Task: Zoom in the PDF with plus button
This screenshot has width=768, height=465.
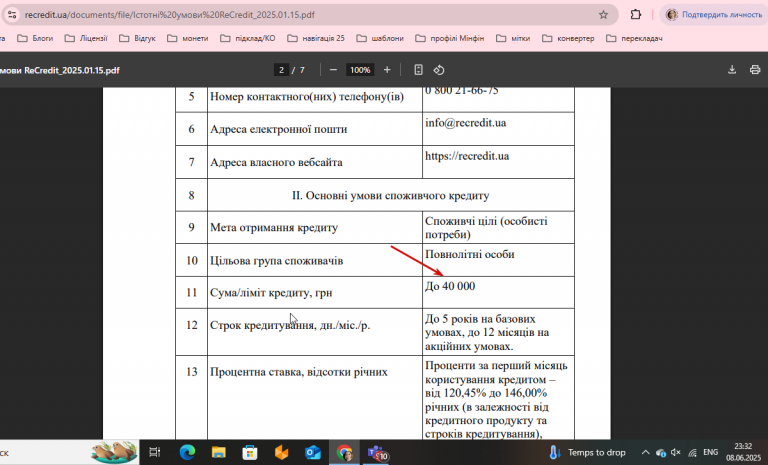Action: point(387,70)
